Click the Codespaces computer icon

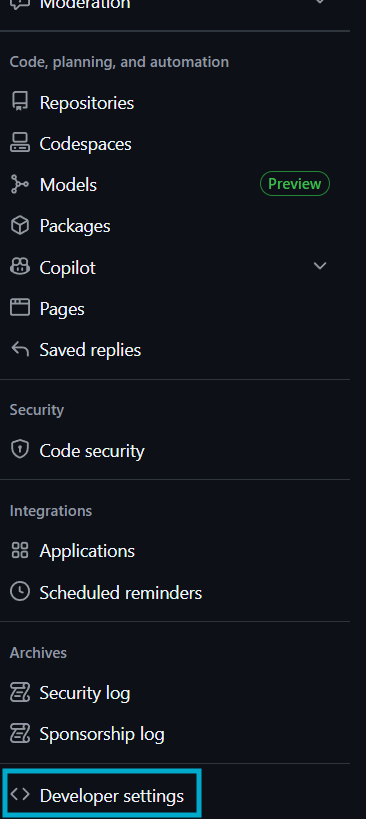[20, 143]
